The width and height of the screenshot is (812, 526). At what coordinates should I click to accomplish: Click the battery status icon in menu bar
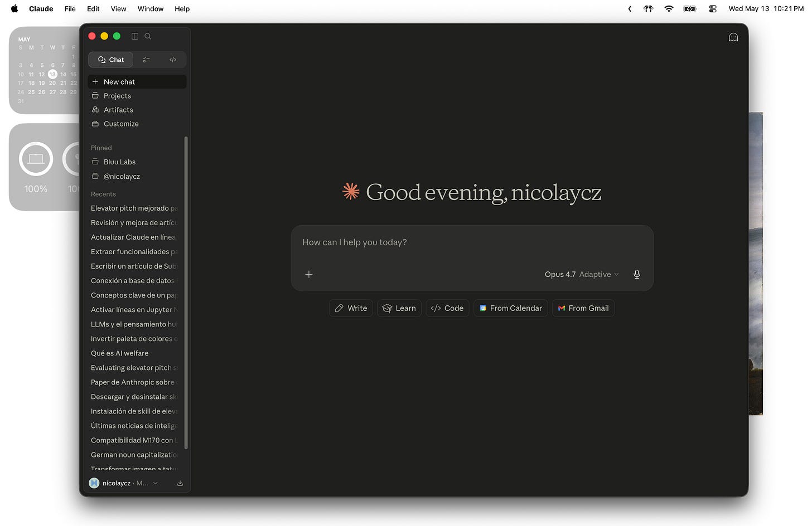pyautogui.click(x=690, y=9)
